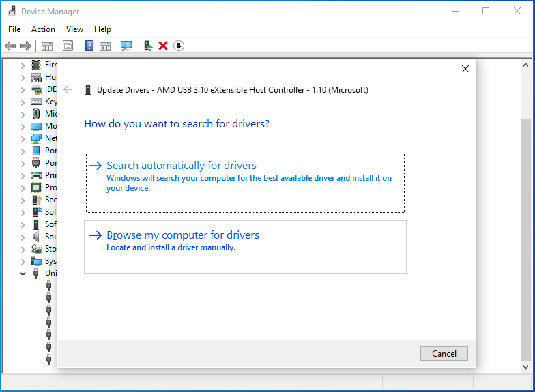
Task: Click the Cancel button in the dialog
Action: coord(444,353)
